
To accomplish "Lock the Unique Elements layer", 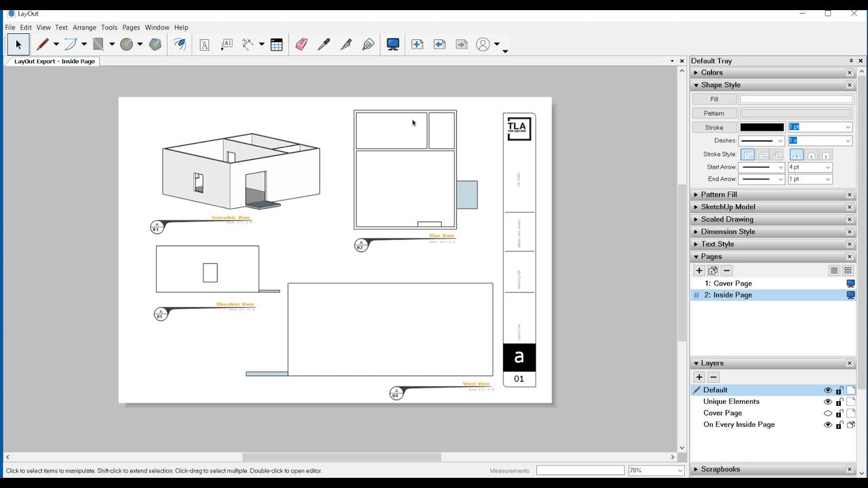I will pyautogui.click(x=840, y=402).
